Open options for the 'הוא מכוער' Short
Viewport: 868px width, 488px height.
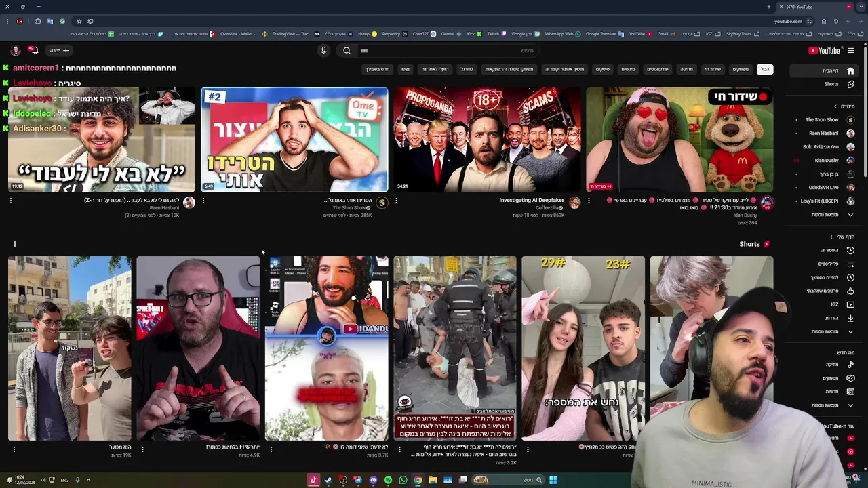tap(14, 449)
